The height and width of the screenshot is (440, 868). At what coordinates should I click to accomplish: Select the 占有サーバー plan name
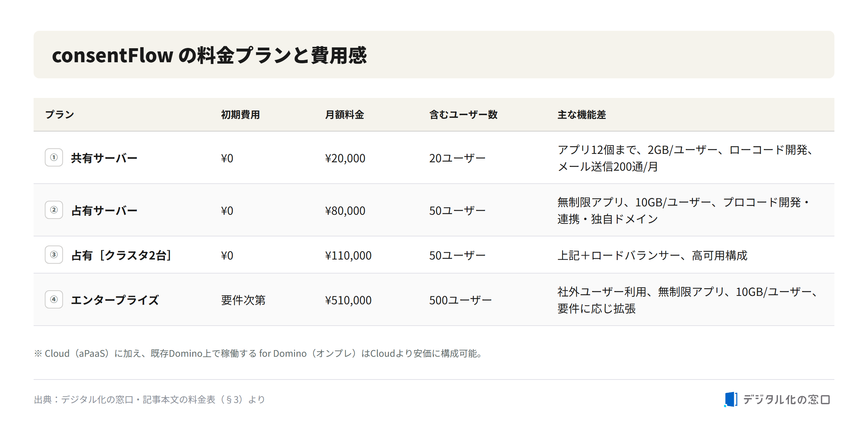tap(104, 211)
